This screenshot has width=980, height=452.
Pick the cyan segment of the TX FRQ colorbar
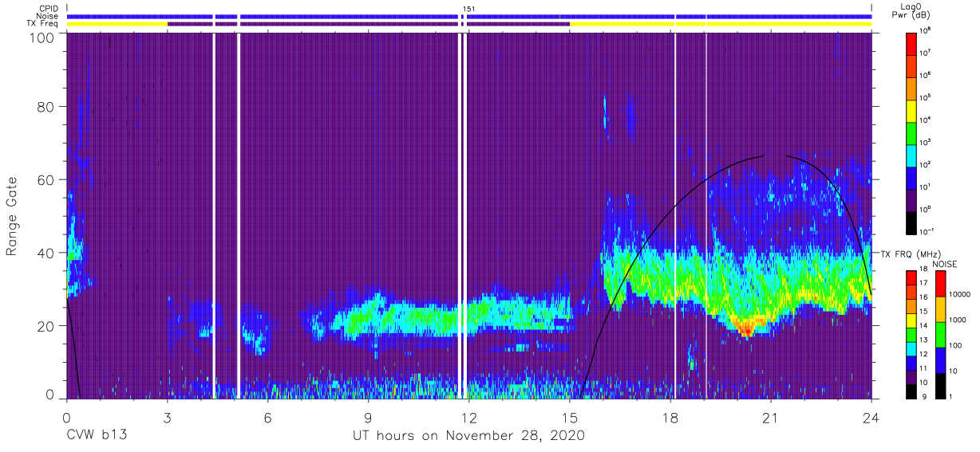(x=911, y=349)
